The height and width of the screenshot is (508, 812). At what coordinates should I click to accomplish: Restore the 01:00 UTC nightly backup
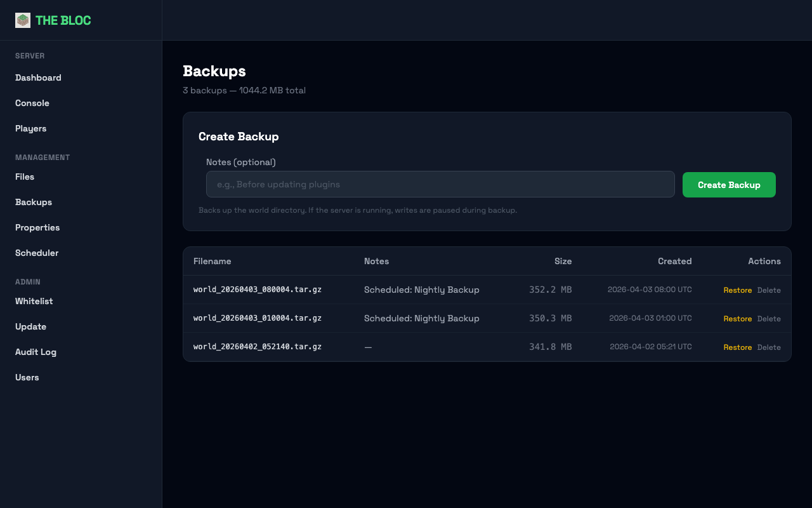pyautogui.click(x=738, y=318)
